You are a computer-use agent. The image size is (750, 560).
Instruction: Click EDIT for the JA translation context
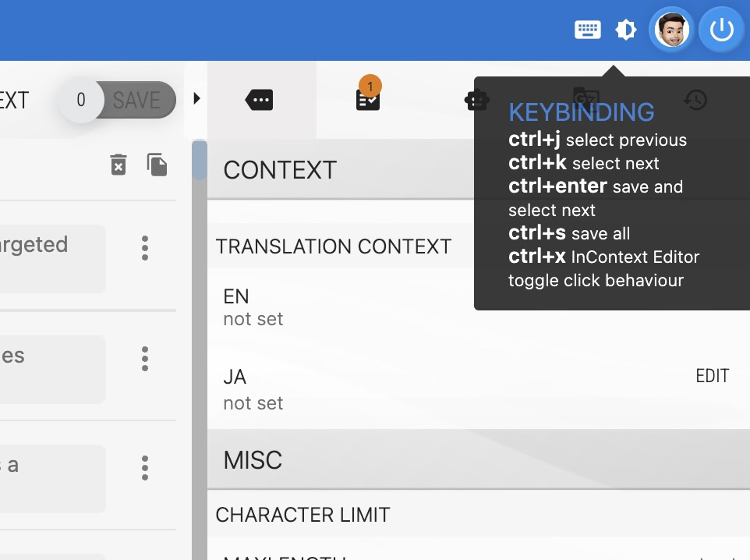click(712, 376)
